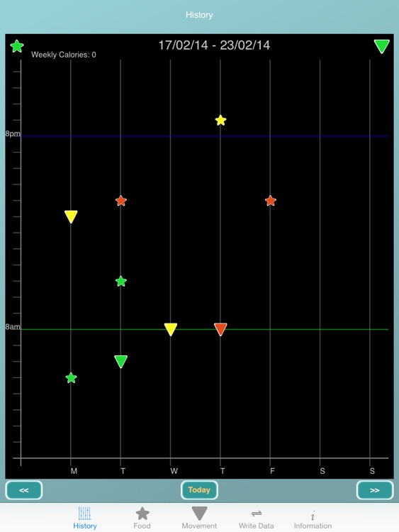Screen dimensions: 399x532
Task: Open the Information tab
Action: pos(313,518)
